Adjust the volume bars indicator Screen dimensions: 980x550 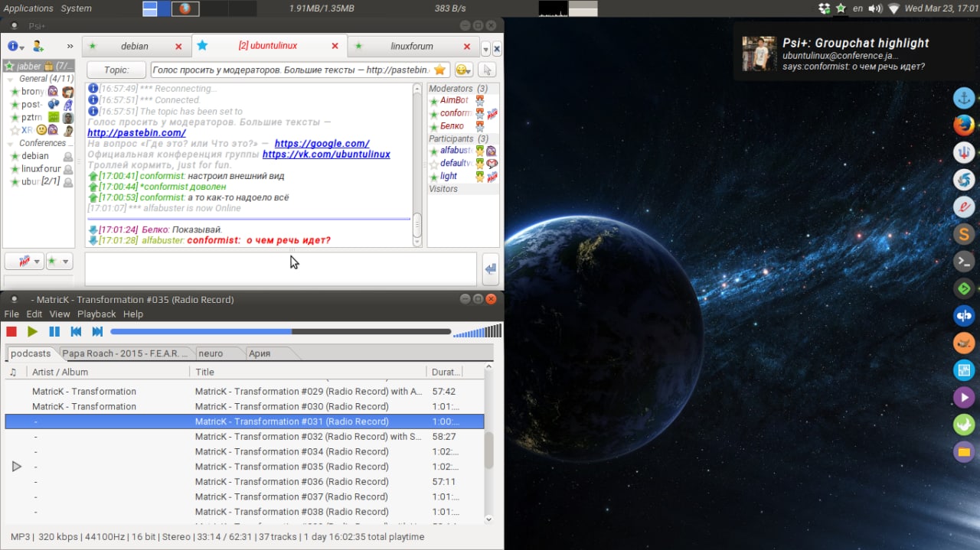(x=477, y=330)
